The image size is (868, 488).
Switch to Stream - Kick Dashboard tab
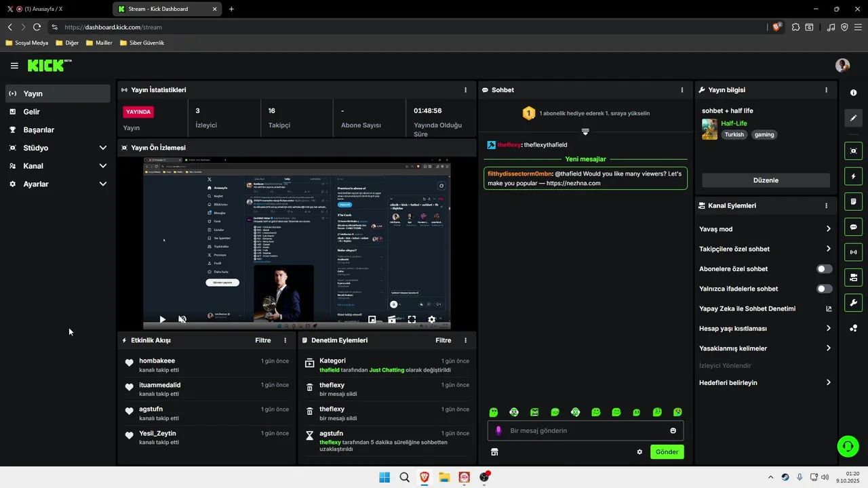166,9
